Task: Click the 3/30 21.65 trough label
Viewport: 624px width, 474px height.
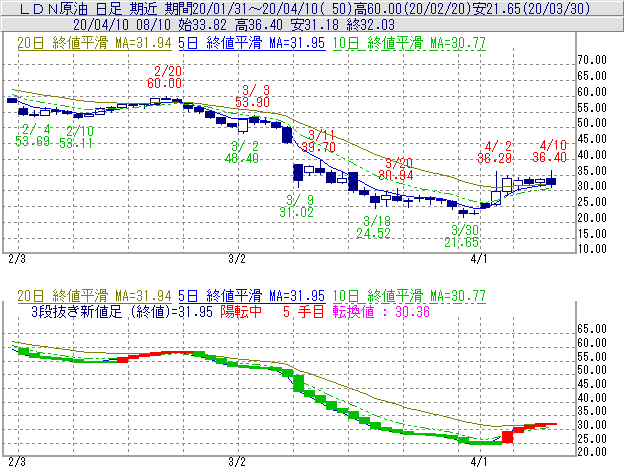Action: pos(462,236)
